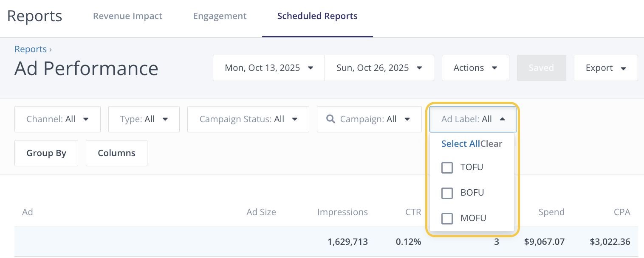Viewport: 644px width, 258px height.
Task: Open the end date picker Oct 26
Action: [x=379, y=68]
